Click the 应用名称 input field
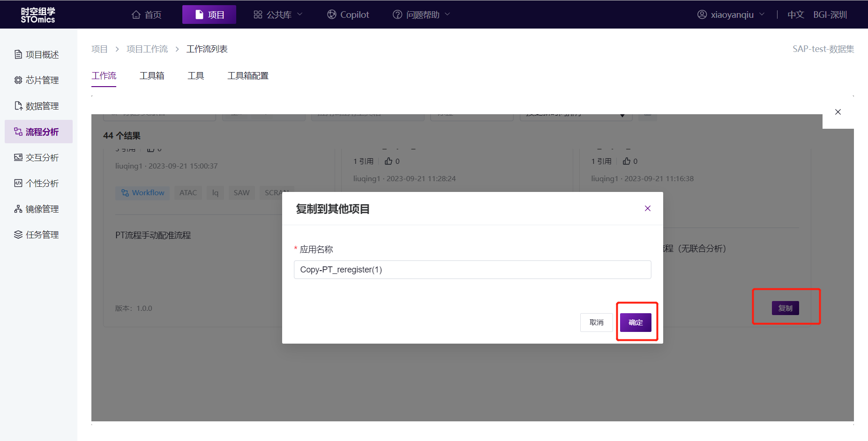 (472, 270)
